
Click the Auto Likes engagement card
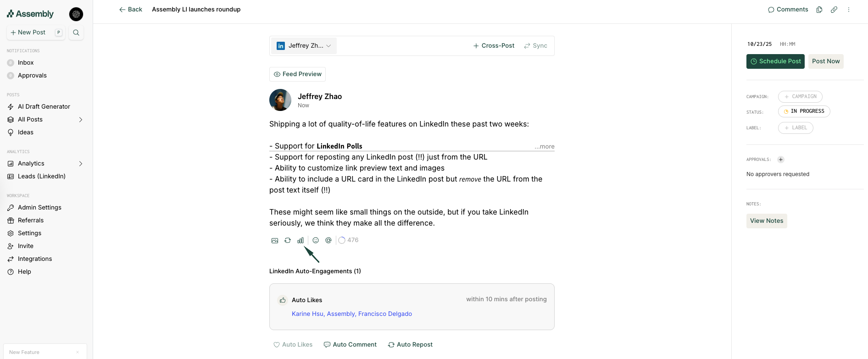412,307
